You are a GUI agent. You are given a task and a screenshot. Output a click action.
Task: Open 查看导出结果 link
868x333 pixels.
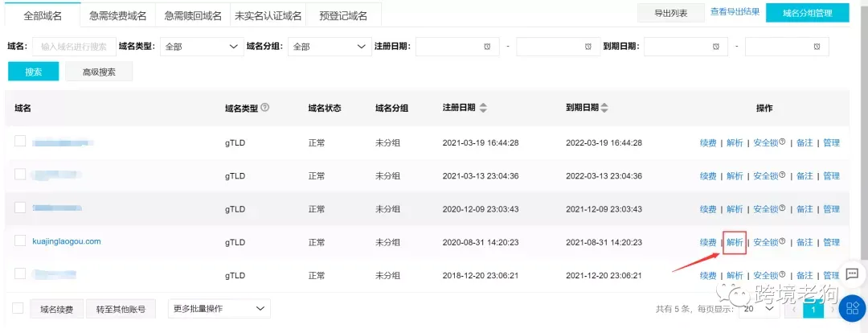735,11
